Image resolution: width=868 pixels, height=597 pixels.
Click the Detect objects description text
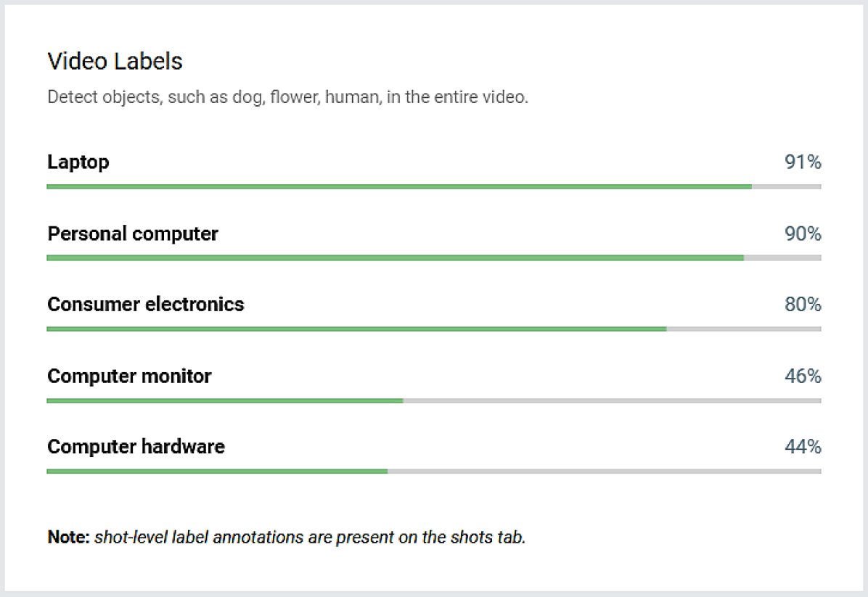pos(287,97)
